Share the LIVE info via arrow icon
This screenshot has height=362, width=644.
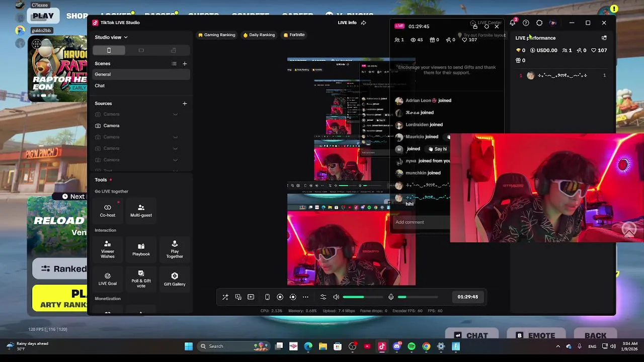[x=364, y=23]
